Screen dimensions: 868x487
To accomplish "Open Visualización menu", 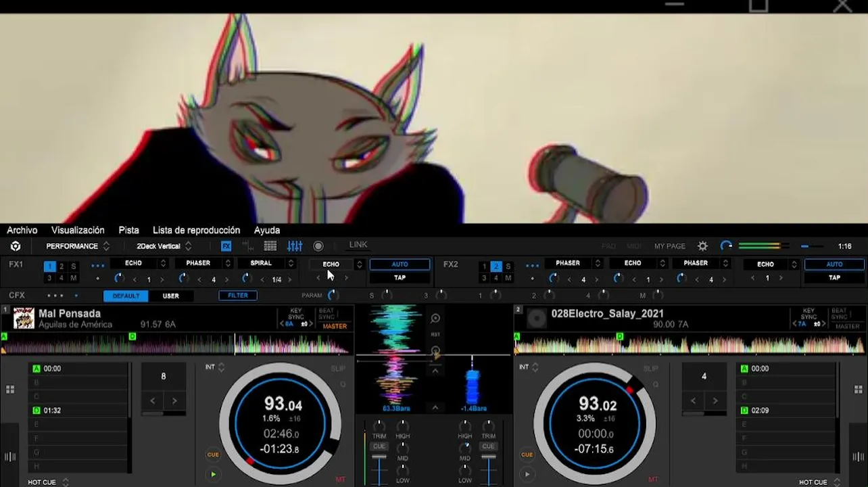I will 78,230.
